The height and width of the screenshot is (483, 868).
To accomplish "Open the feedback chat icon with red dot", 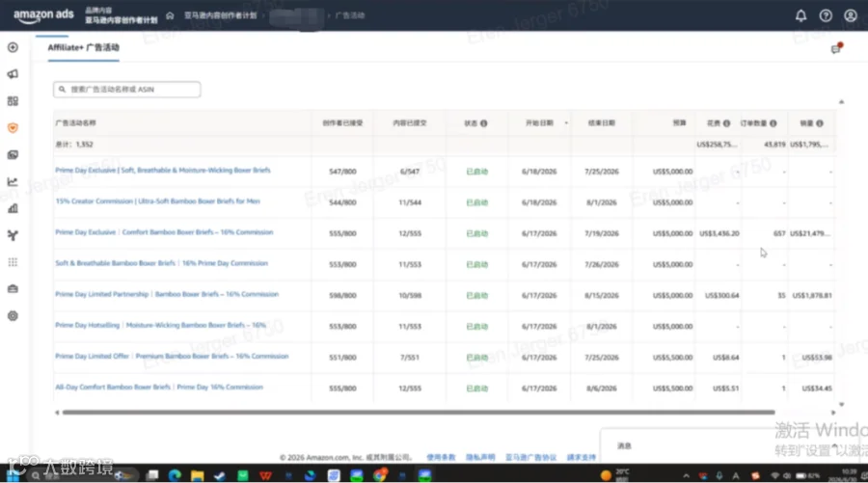I will pos(836,49).
